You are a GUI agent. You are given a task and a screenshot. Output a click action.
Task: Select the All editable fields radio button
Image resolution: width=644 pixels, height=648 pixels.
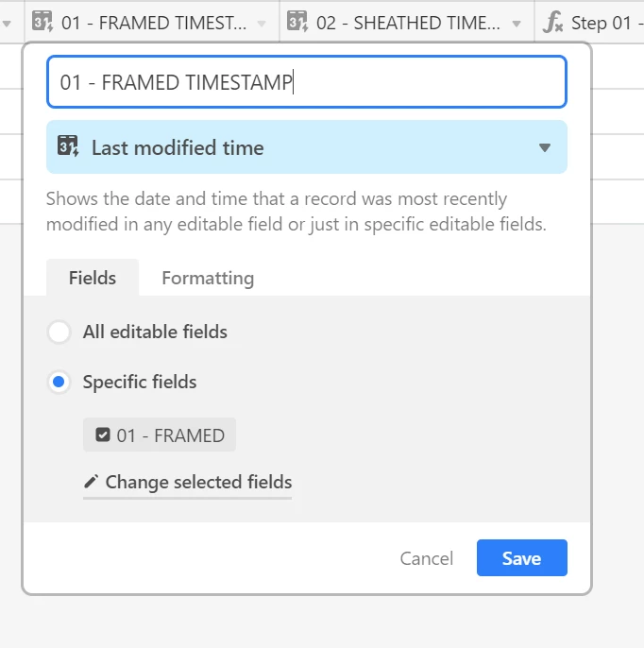point(59,332)
